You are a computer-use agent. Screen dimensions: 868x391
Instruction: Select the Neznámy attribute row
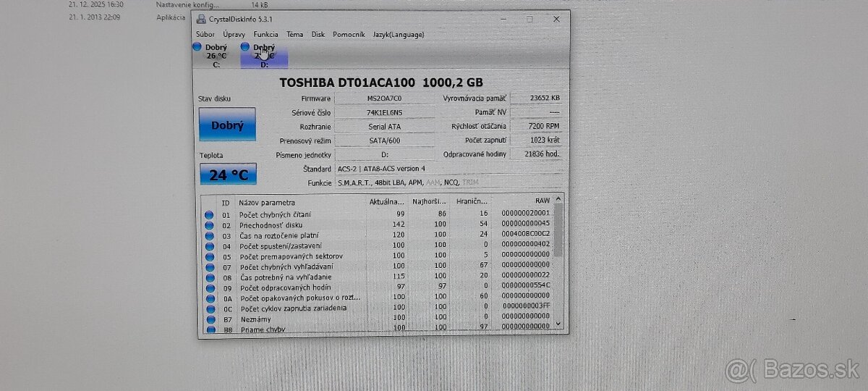click(x=377, y=319)
